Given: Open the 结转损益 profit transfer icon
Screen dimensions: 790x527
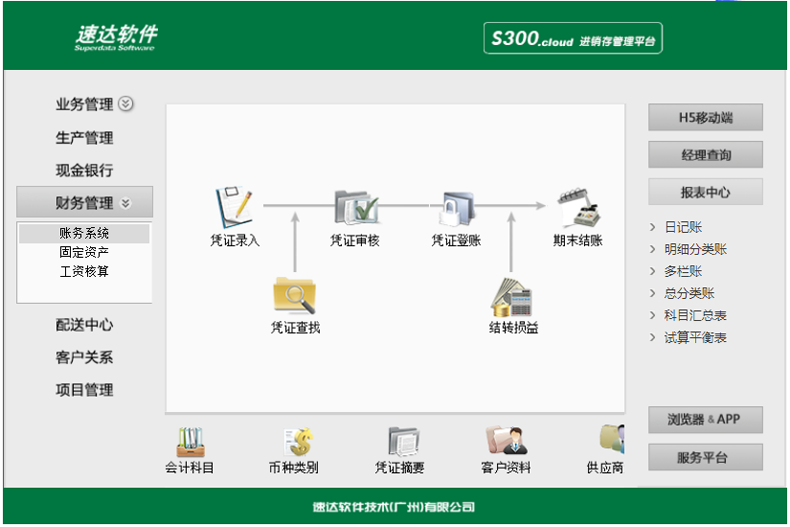Looking at the screenshot, I should tap(512, 298).
